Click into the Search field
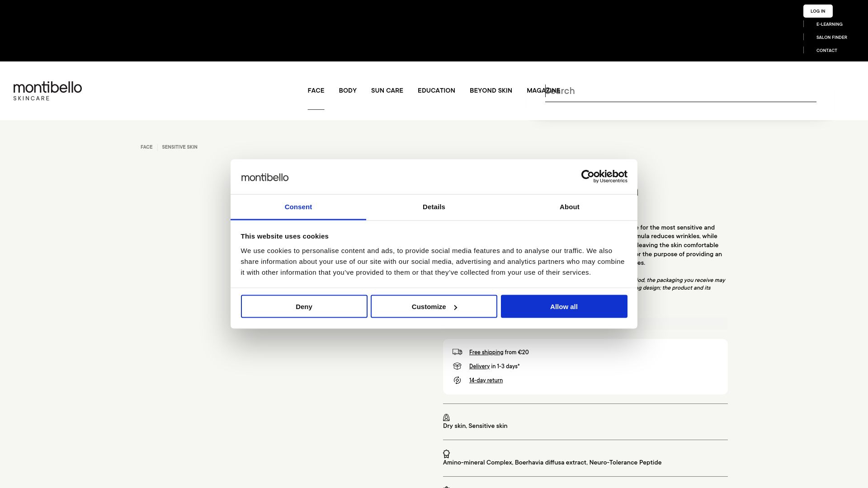This screenshot has width=868, height=488. pos(680,91)
